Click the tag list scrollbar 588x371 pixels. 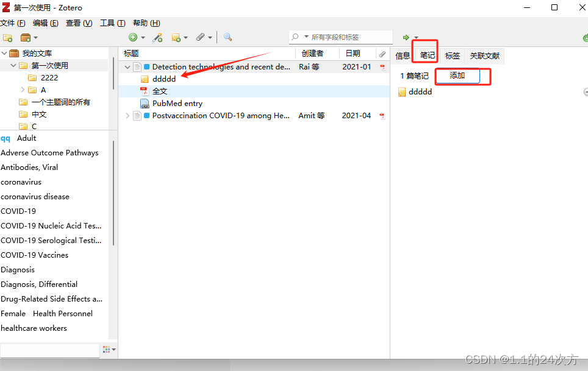[113, 193]
